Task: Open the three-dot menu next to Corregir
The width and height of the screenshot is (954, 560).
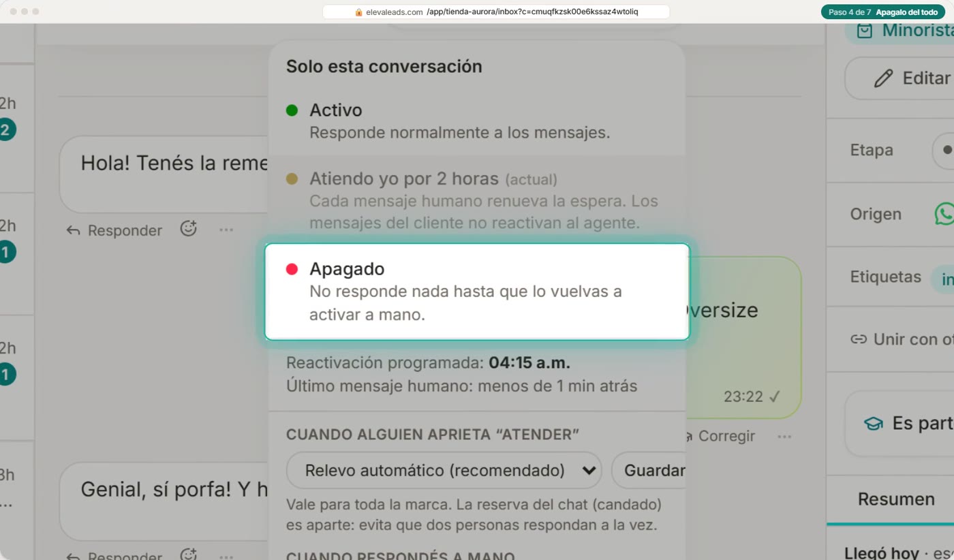Action: pos(784,436)
